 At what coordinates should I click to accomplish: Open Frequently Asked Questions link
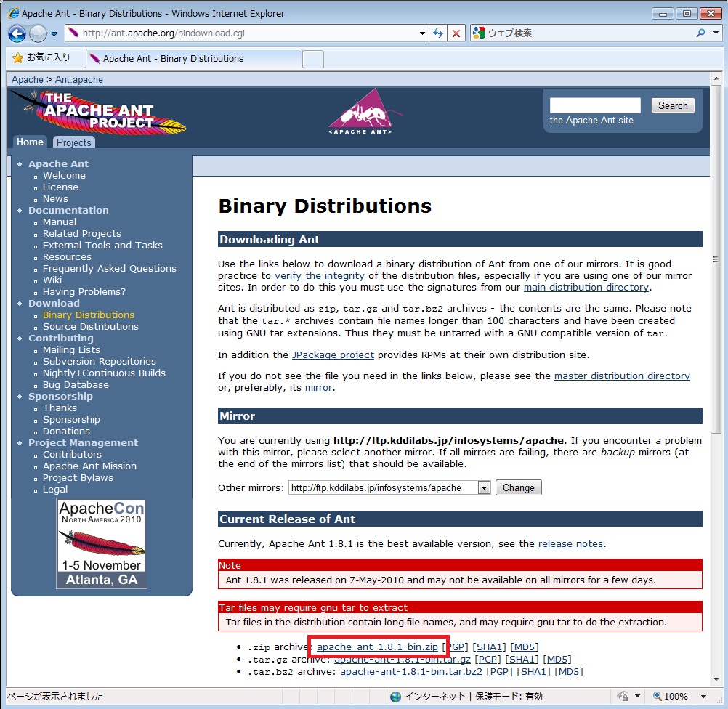click(x=110, y=268)
